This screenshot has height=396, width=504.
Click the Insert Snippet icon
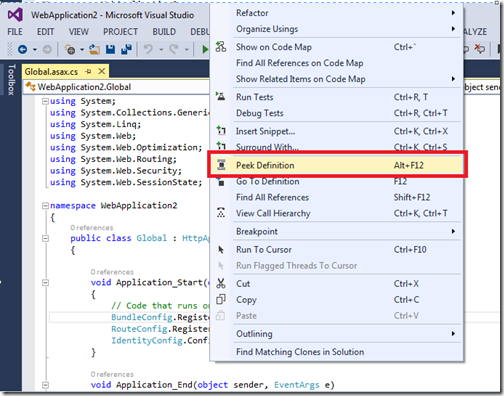coord(221,131)
